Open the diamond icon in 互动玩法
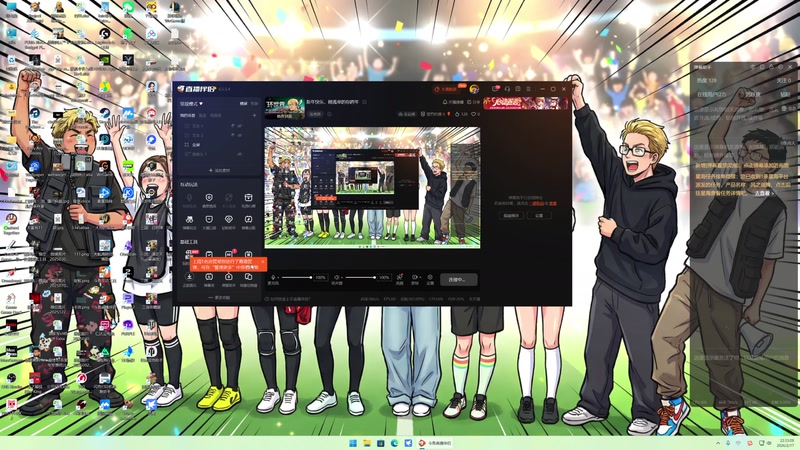 tap(229, 221)
